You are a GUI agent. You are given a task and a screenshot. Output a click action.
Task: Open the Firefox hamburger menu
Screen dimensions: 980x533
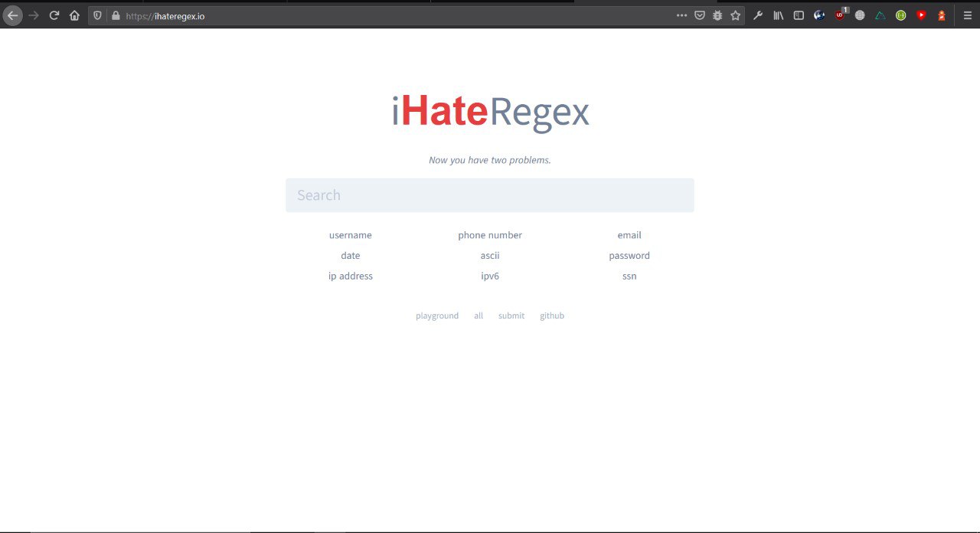click(968, 15)
